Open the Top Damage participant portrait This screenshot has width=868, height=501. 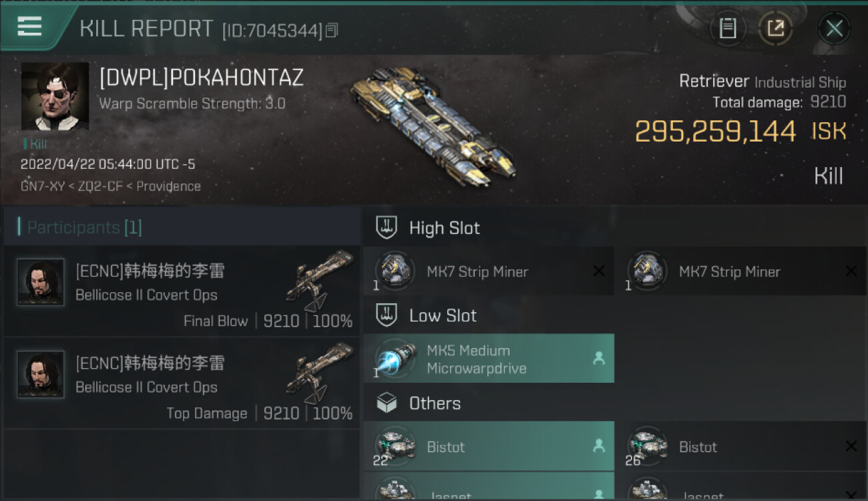41,375
